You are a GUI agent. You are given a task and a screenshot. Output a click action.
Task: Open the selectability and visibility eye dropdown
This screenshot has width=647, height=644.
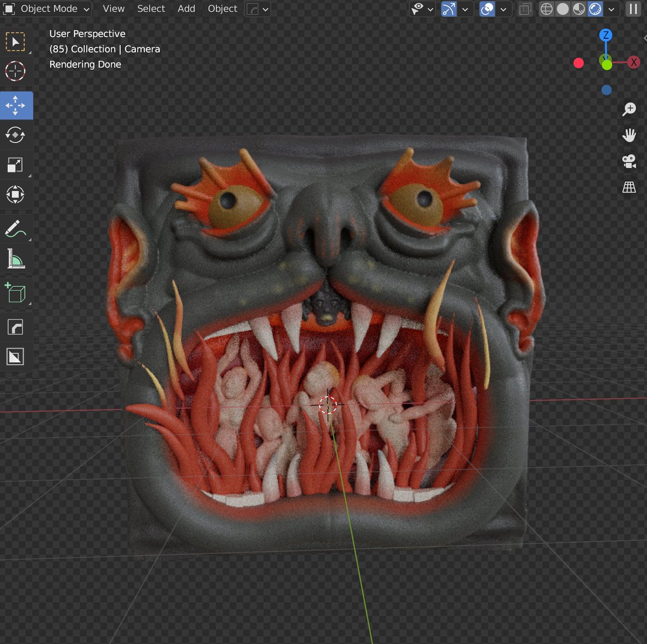point(422,9)
